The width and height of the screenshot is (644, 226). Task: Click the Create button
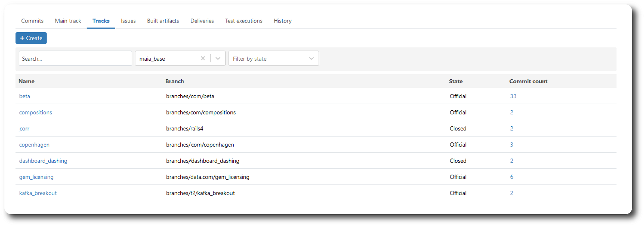pyautogui.click(x=31, y=38)
